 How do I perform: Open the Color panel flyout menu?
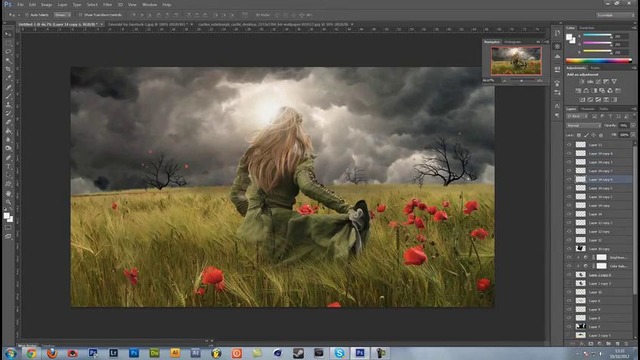634,28
